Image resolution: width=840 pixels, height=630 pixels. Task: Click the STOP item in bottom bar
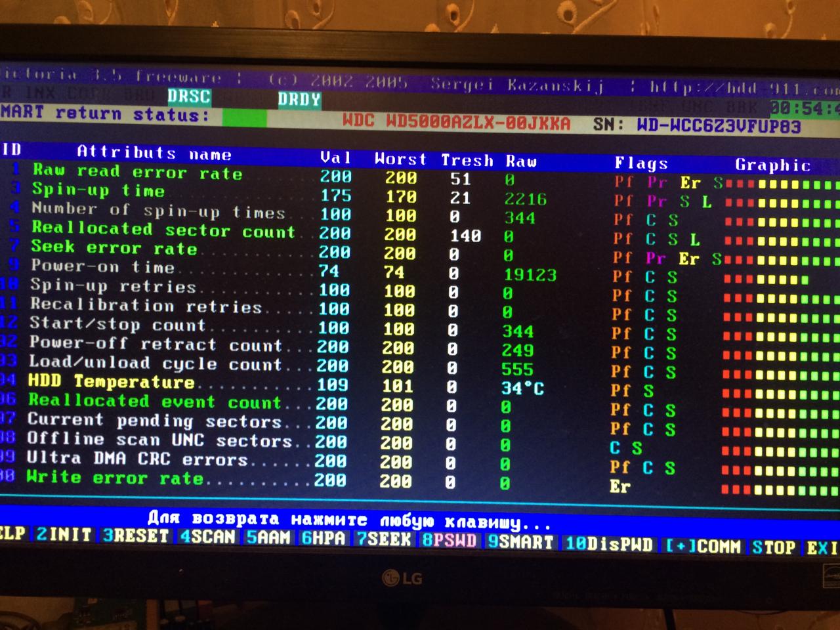coord(774,547)
